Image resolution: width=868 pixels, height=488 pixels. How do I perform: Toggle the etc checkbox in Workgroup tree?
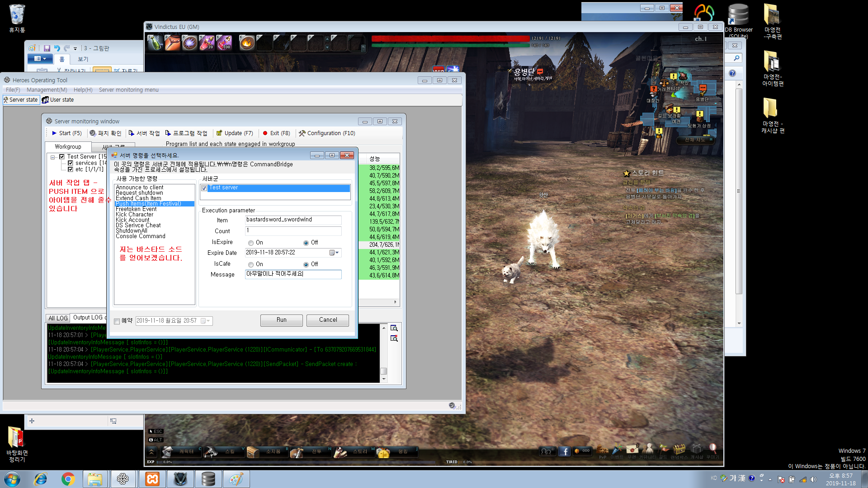71,169
